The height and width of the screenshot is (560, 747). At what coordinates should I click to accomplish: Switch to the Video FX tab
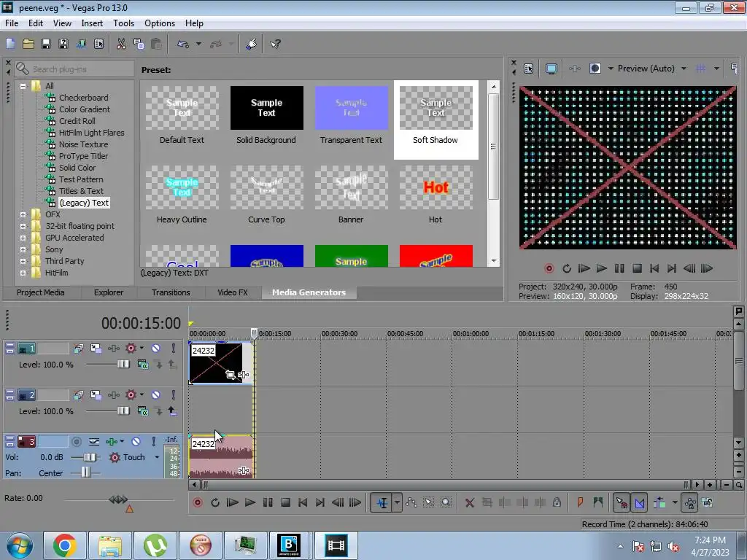[233, 292]
